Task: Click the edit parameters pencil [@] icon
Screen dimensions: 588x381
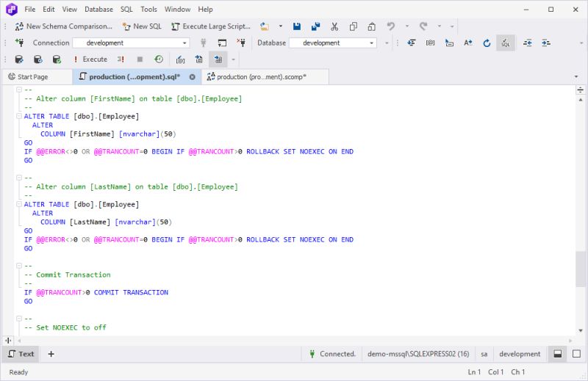Action: click(180, 59)
